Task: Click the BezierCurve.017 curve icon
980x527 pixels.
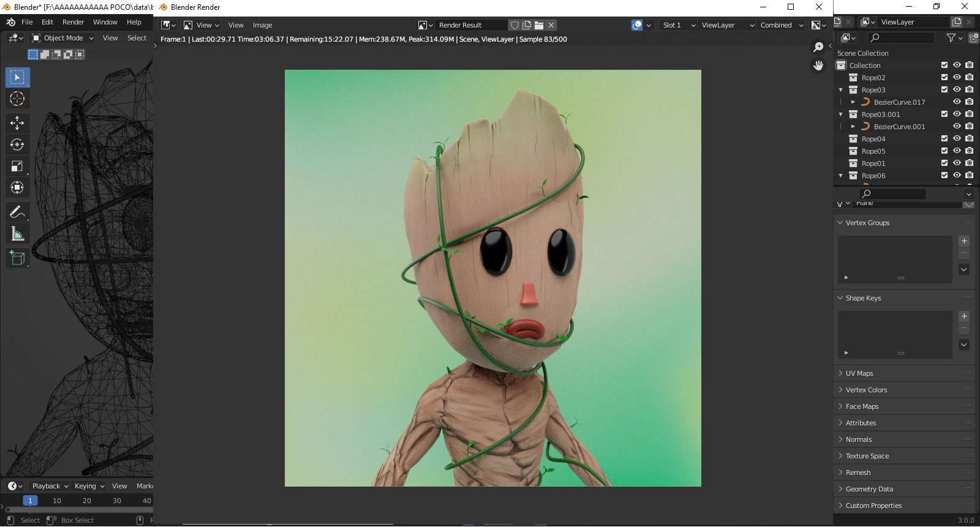Action: click(865, 102)
